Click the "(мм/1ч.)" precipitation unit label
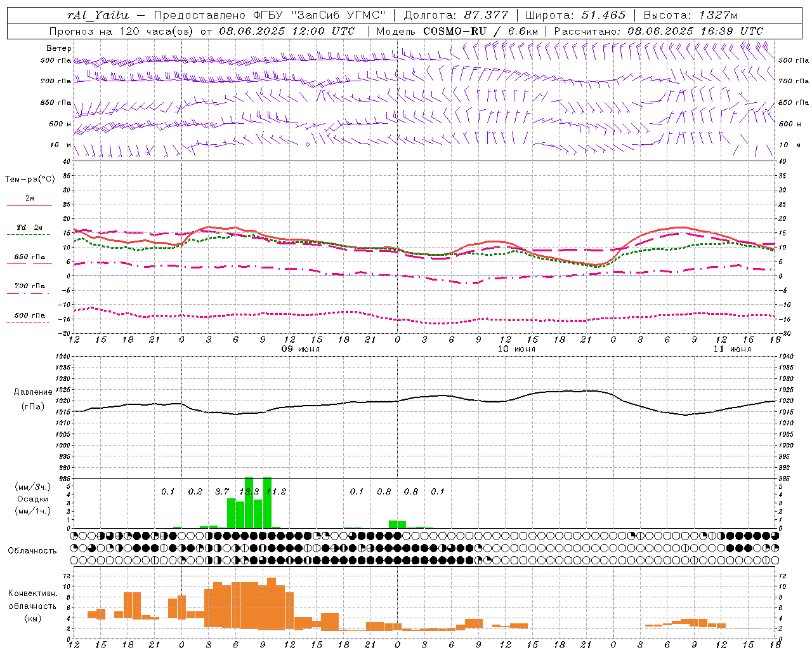812x650 pixels. pos(32,511)
